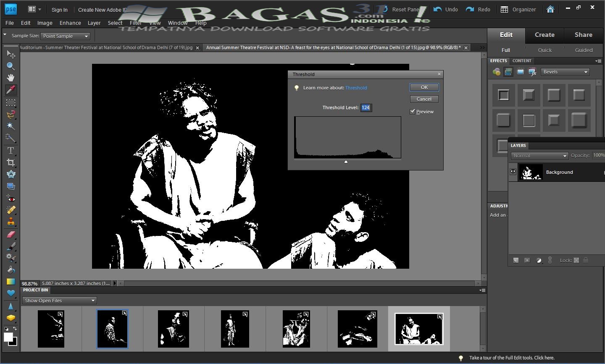Select the Magic Wand tool
Viewport: 605px width, 364px height.
[11, 126]
